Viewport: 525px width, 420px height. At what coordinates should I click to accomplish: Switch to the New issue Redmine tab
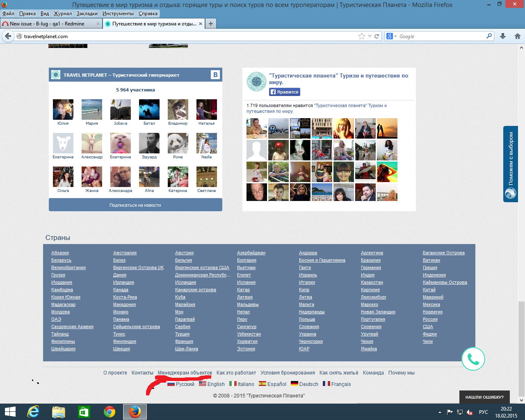[47, 24]
